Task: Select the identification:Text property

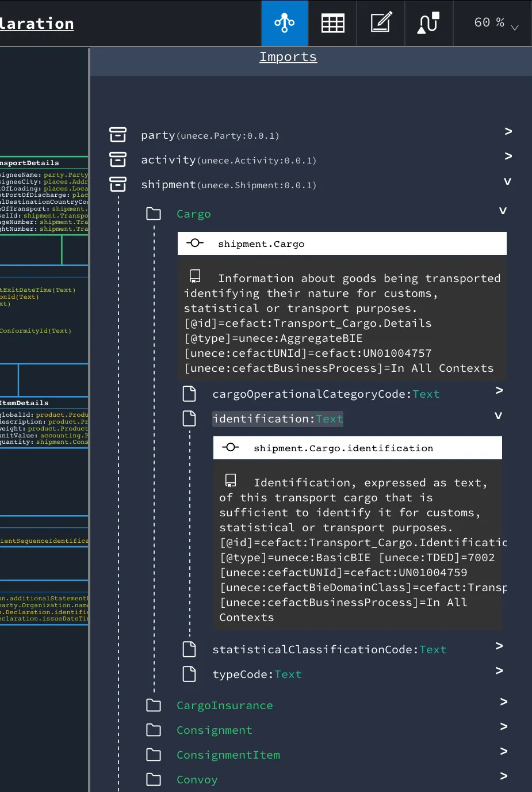Action: (278, 419)
